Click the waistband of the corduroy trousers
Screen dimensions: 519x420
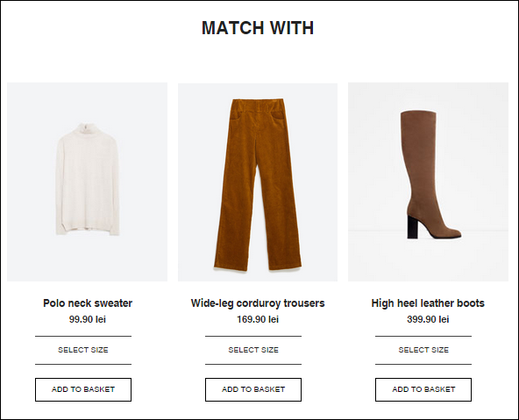[258, 105]
